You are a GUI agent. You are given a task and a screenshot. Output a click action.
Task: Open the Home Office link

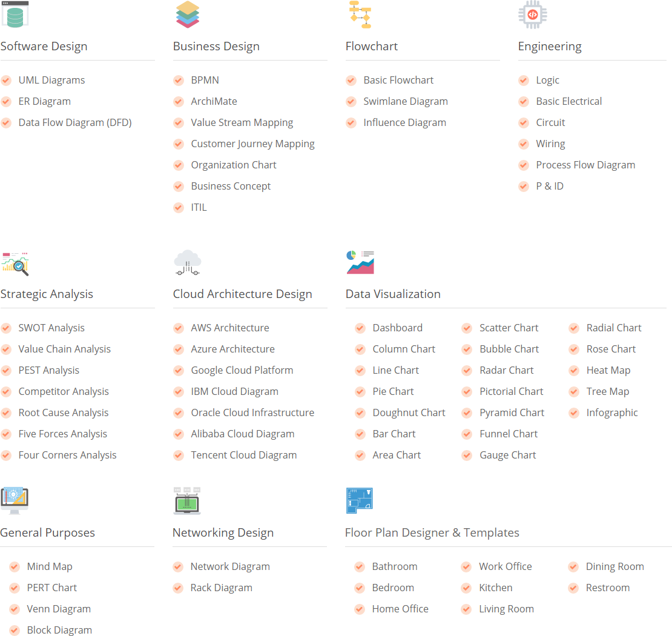[x=400, y=609]
